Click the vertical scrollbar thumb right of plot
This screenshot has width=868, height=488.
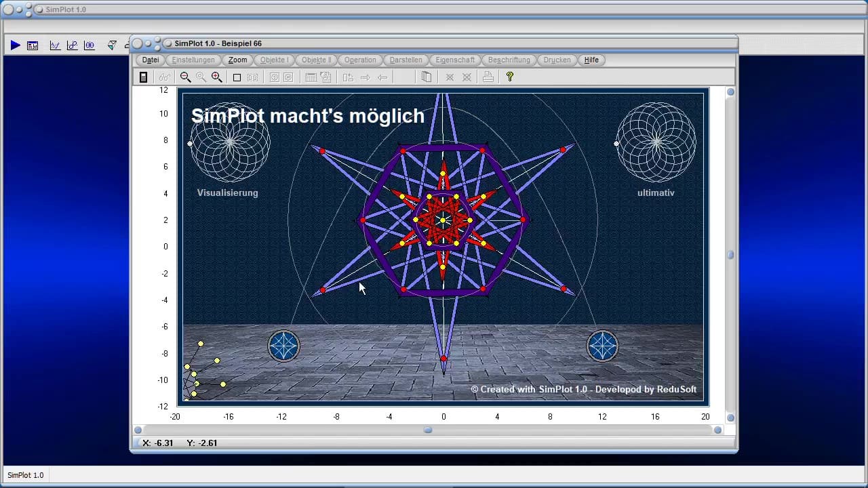pyautogui.click(x=730, y=255)
